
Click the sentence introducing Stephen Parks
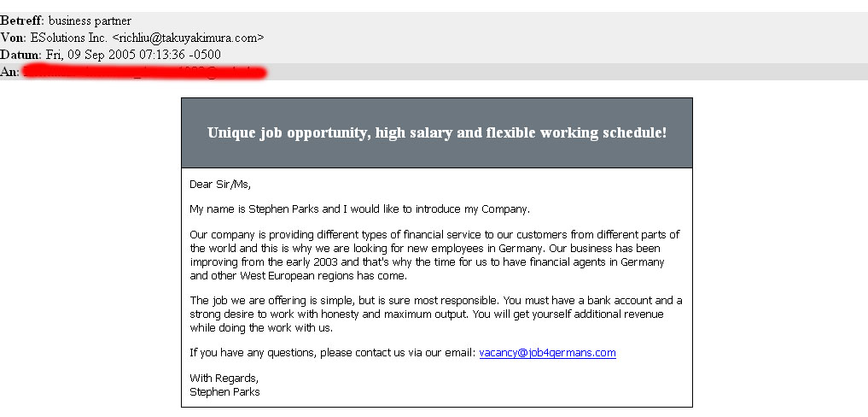pos(360,209)
